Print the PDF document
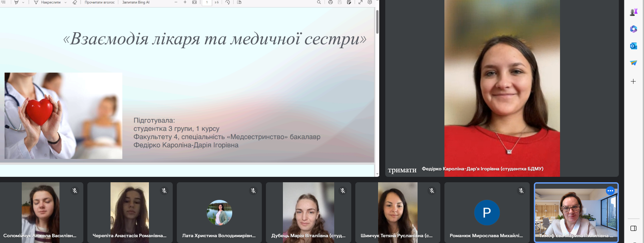Viewport: 644px width, 243px height. [330, 2]
